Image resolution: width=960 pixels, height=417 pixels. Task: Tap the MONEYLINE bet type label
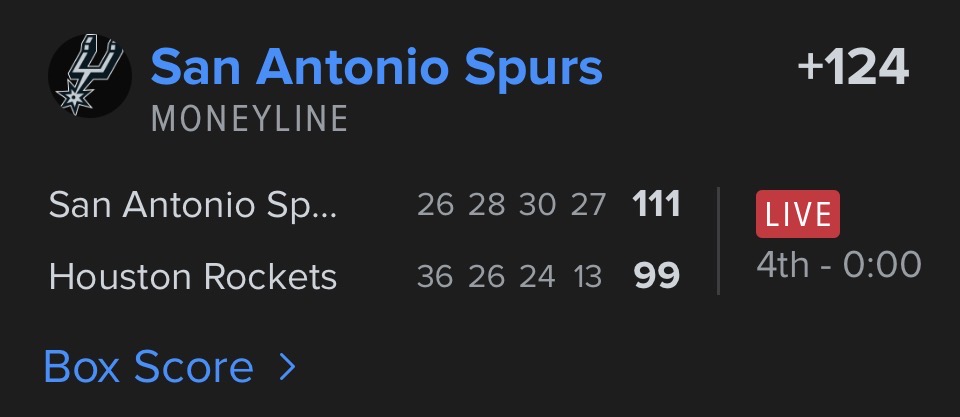point(249,119)
